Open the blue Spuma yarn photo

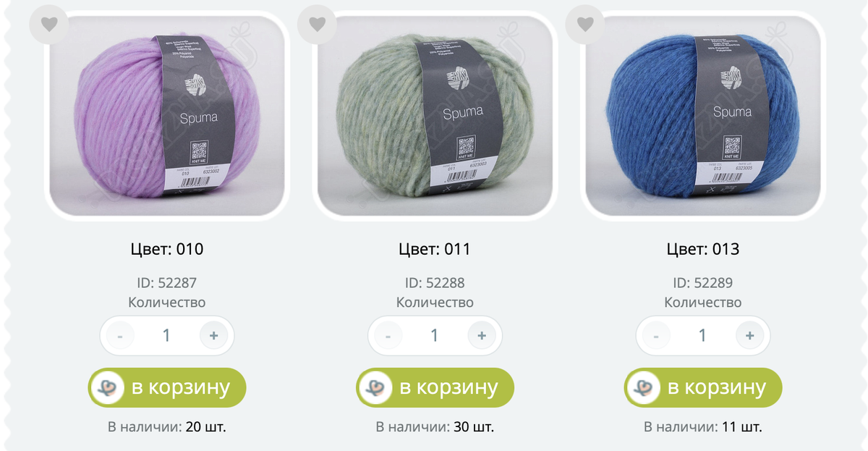(703, 115)
